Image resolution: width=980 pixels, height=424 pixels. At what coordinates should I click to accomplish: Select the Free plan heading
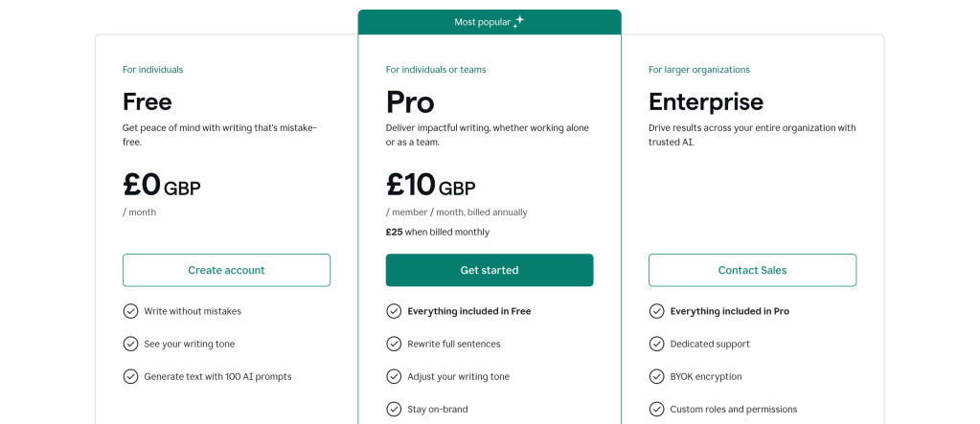click(x=148, y=101)
